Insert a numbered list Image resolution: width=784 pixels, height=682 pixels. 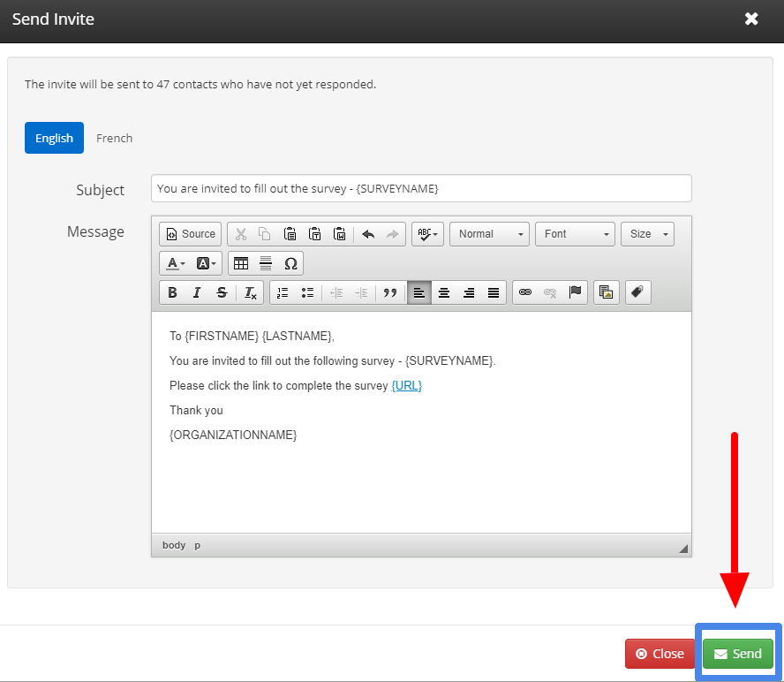283,292
